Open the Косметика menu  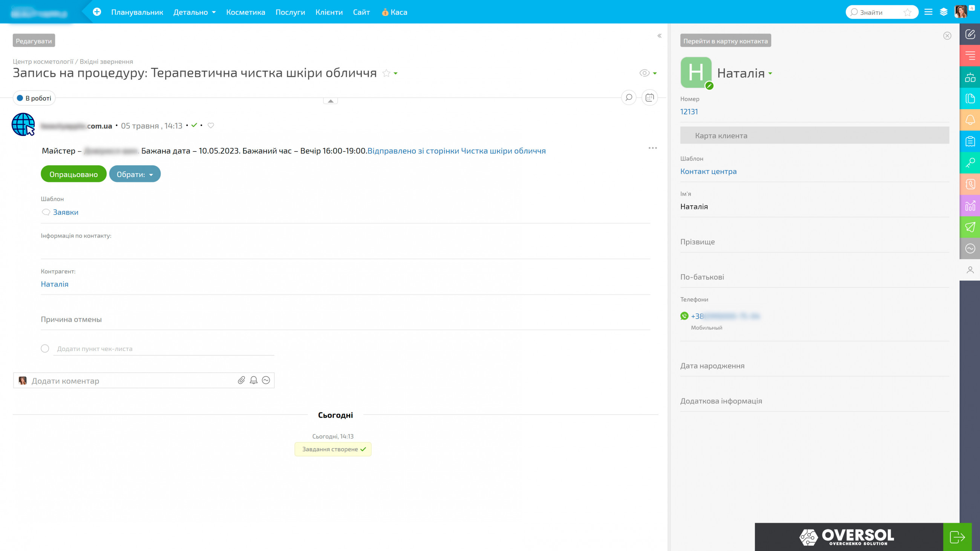click(246, 12)
